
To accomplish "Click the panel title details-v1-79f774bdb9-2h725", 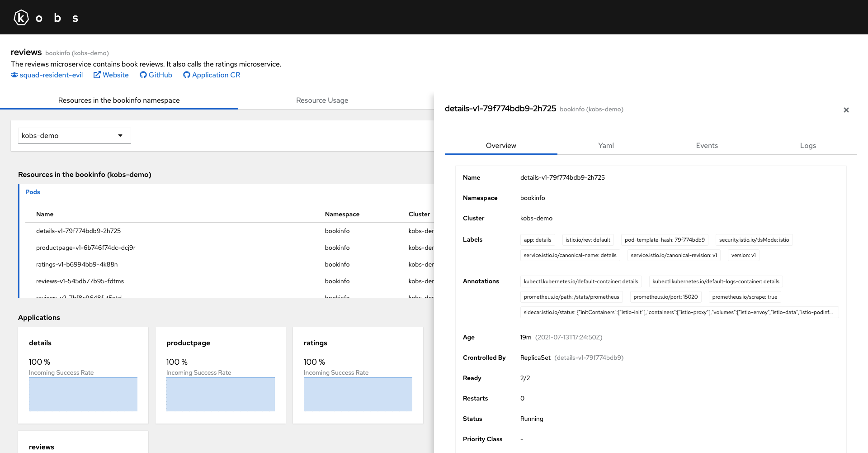I will 500,109.
